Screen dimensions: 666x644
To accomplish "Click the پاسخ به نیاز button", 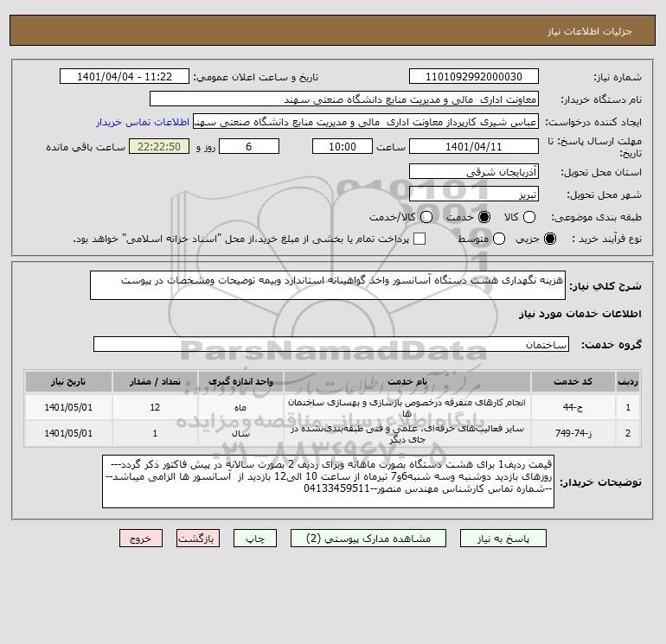I will pyautogui.click(x=503, y=539).
